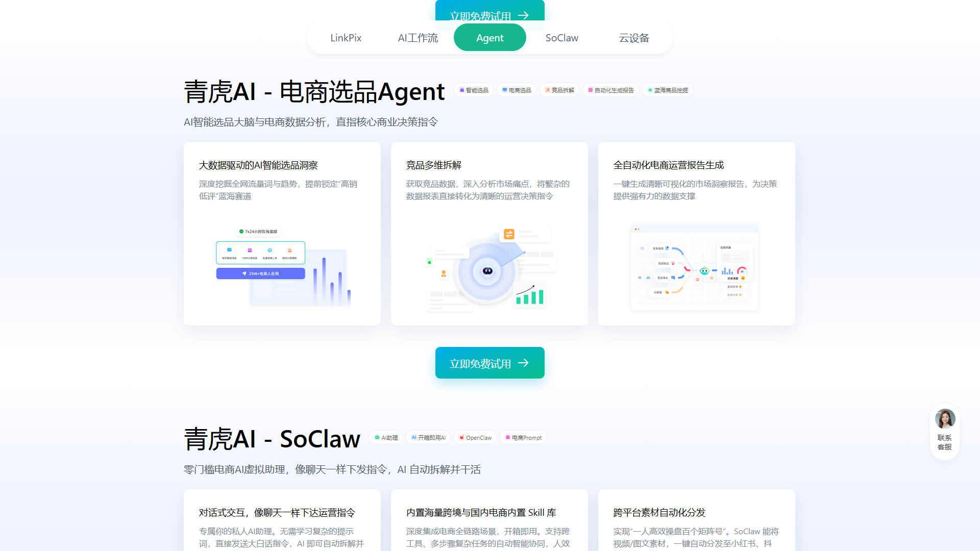Click the 联系客服 label

[945, 442]
